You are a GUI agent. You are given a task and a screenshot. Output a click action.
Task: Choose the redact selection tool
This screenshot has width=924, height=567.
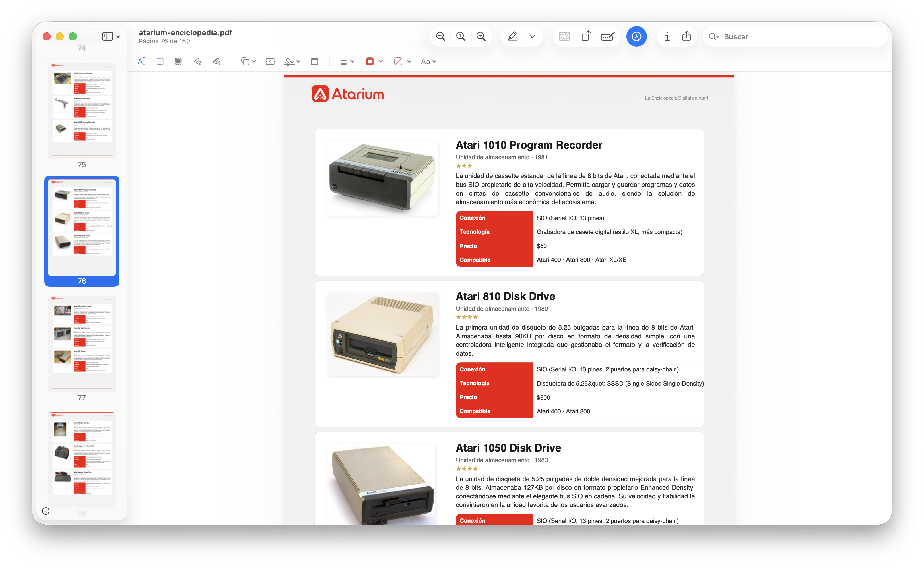point(178,61)
